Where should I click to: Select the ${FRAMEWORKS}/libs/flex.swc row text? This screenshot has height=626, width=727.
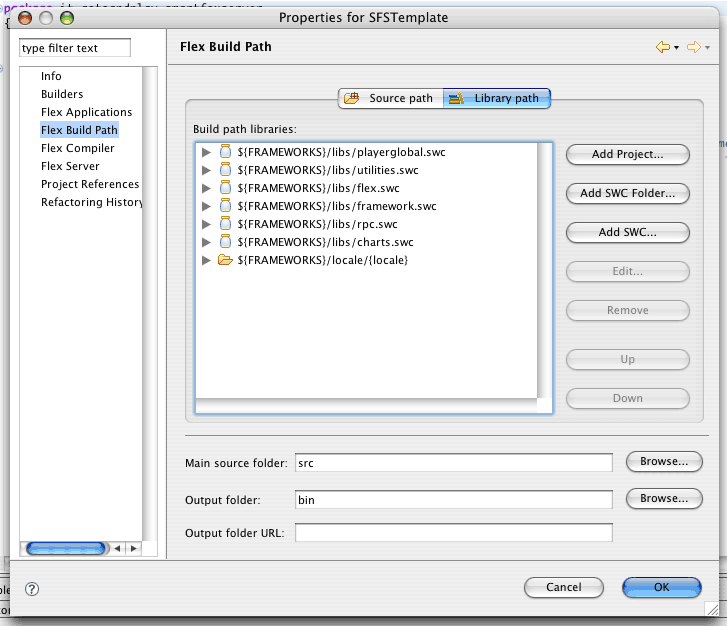click(x=318, y=188)
